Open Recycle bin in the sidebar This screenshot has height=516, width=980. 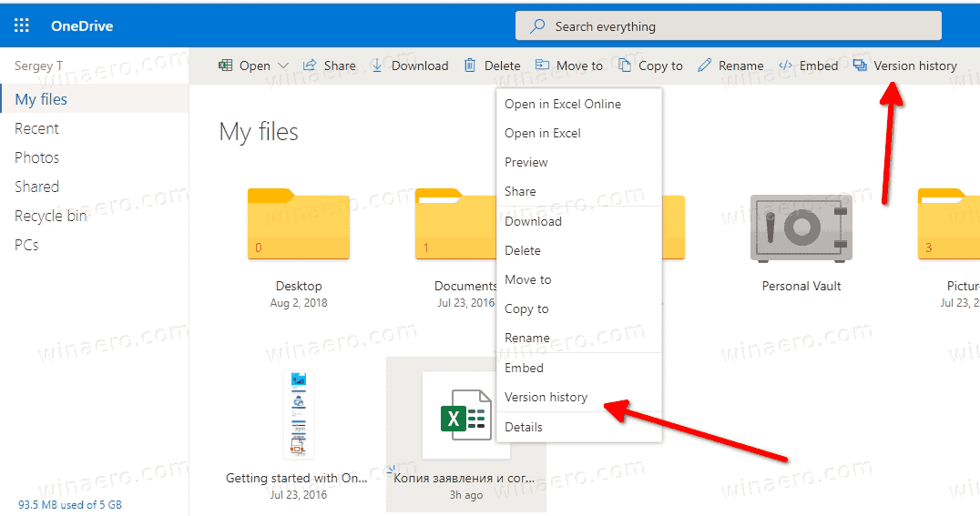coord(51,217)
